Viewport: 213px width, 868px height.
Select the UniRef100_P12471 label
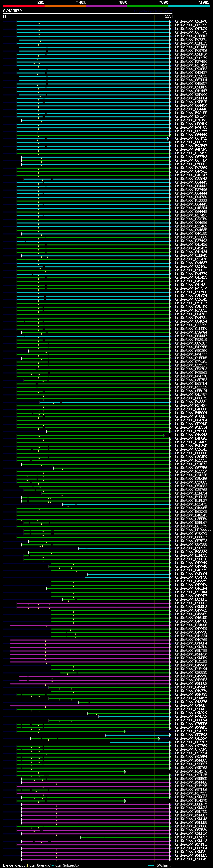pyautogui.click(x=191, y=505)
